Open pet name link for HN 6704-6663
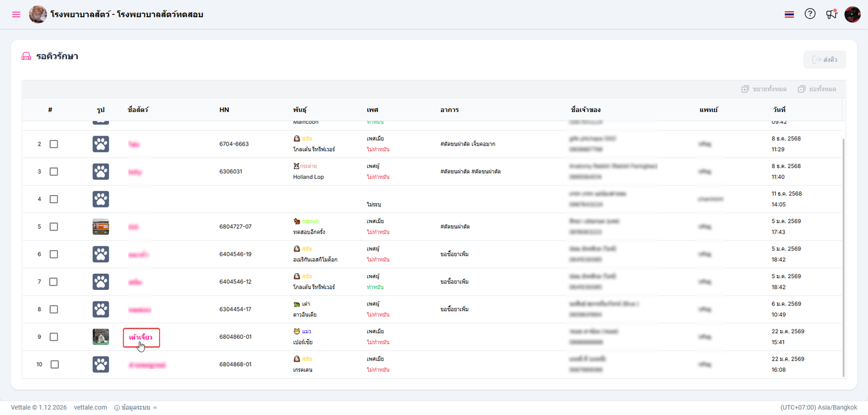868x415 pixels. (134, 144)
